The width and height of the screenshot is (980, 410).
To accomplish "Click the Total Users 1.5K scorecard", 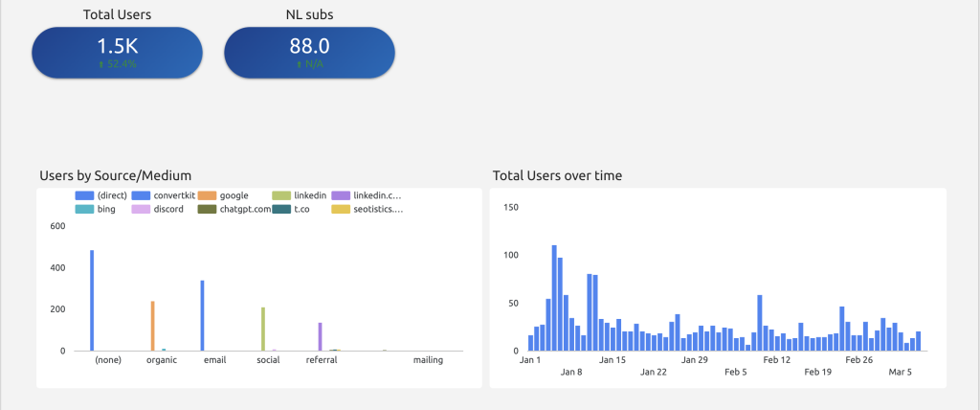I will [117, 53].
